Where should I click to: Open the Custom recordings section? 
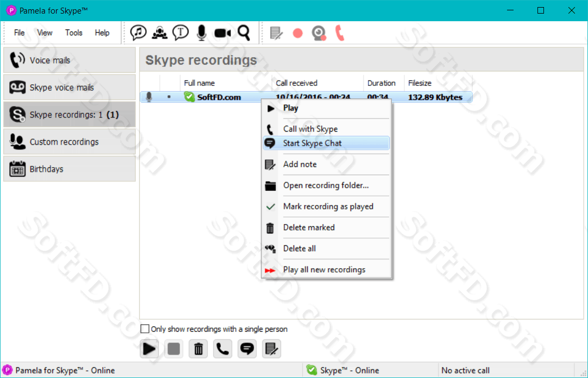click(70, 141)
